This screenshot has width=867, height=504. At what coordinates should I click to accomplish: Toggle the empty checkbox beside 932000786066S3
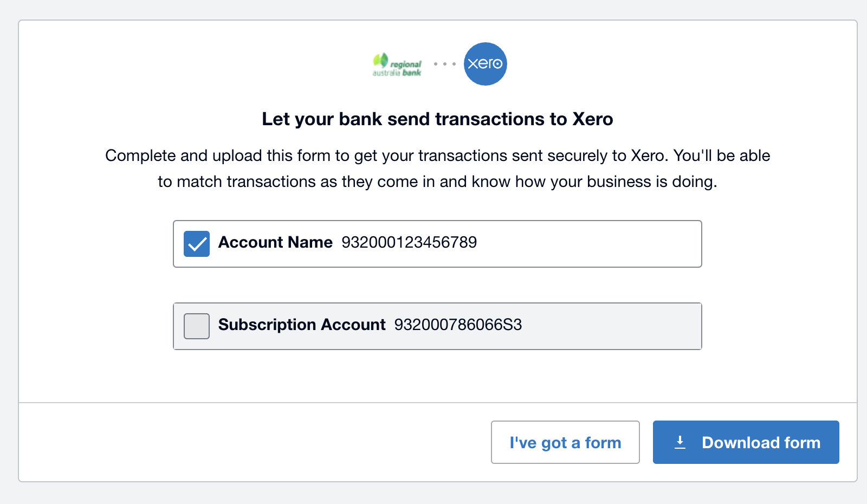[196, 326]
